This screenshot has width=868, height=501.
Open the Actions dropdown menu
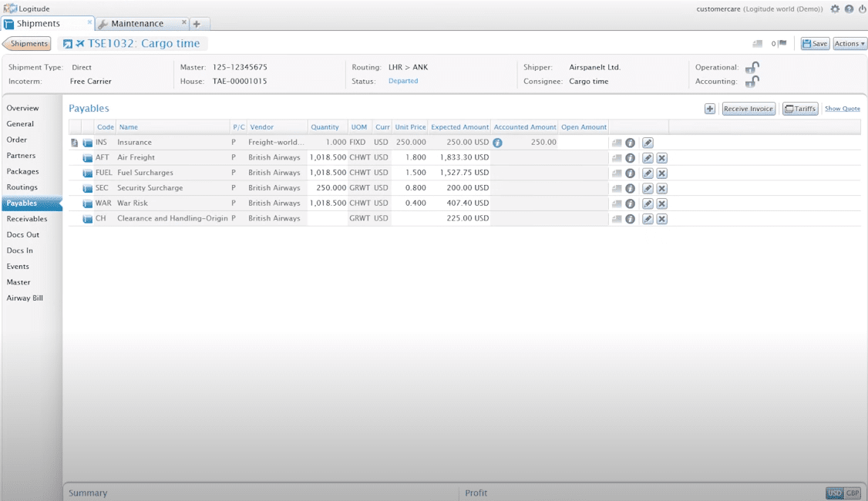click(849, 44)
